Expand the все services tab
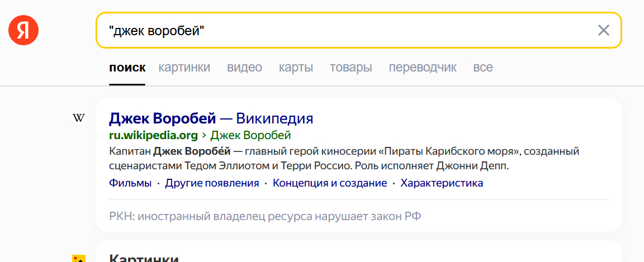 [x=483, y=68]
